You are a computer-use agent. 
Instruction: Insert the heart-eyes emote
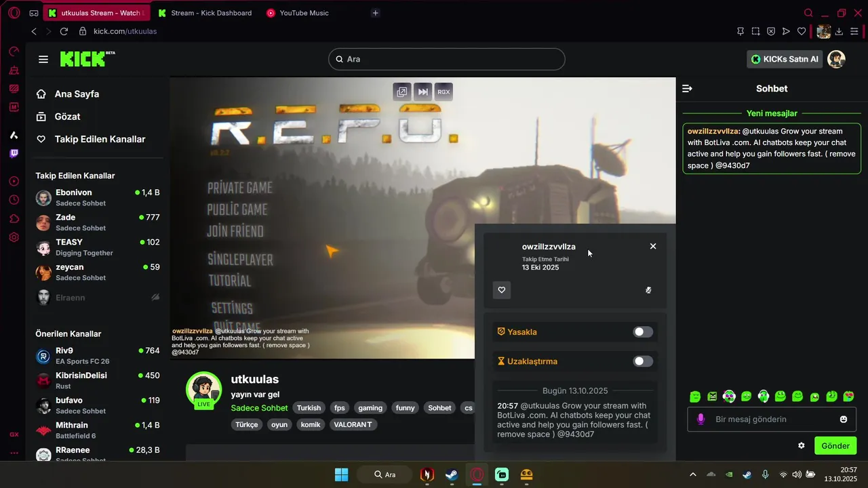[x=848, y=396]
